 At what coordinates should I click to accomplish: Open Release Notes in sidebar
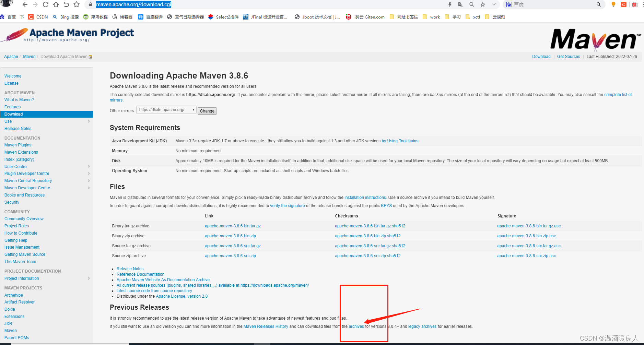[18, 129]
